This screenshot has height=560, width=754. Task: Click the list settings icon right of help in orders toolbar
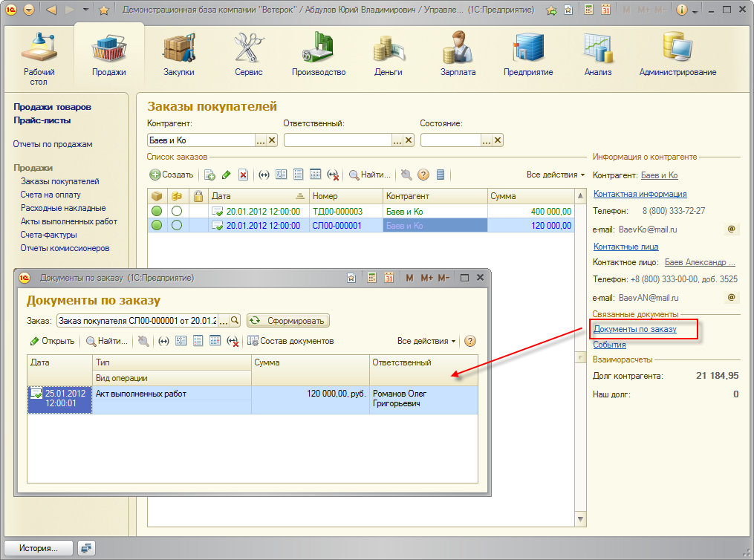[441, 175]
